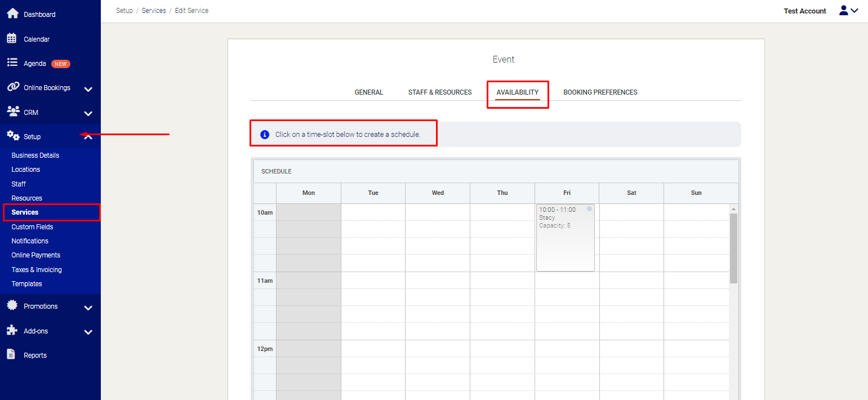Click the 'Event' service title
Image resolution: width=868 pixels, height=400 pixels.
tap(504, 59)
